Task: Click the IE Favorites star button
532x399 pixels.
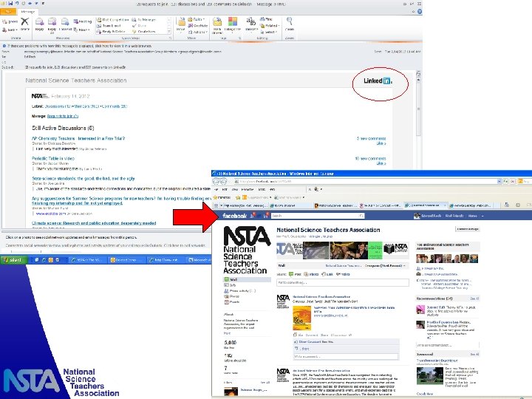Action: 222,197
